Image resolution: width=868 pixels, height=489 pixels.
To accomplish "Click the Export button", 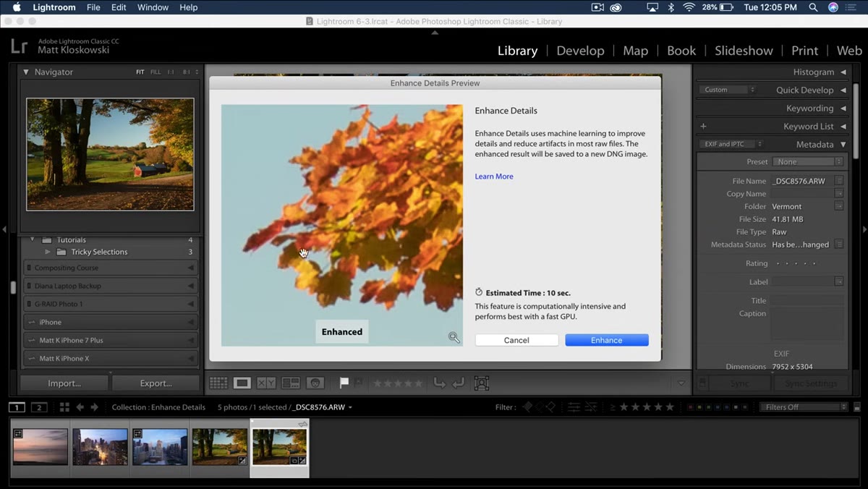I will [x=156, y=383].
